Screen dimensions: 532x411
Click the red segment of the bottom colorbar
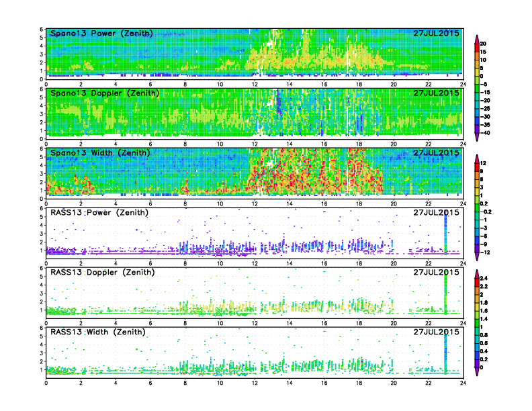point(477,283)
